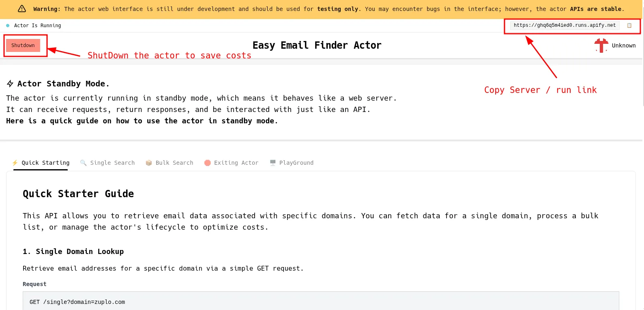The width and height of the screenshot is (644, 310).
Task: Click the red stop icon on Exiting Actor
Action: pos(208,163)
